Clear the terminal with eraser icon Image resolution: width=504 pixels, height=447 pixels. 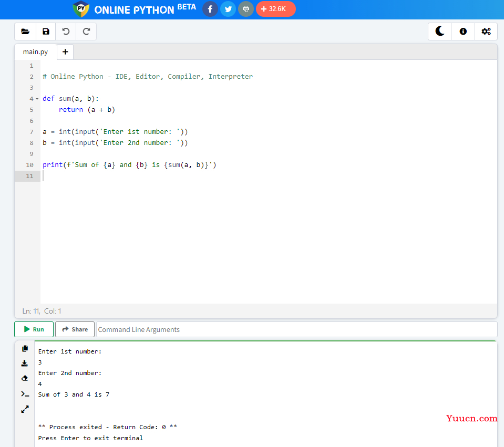pos(25,378)
